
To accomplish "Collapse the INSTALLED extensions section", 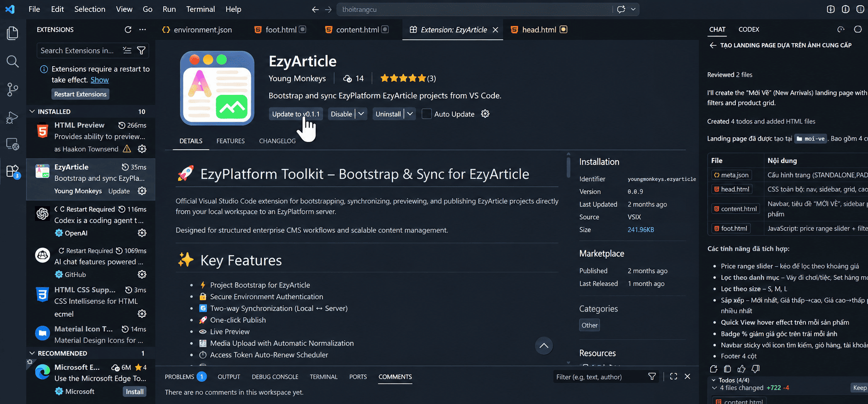I will [x=32, y=112].
